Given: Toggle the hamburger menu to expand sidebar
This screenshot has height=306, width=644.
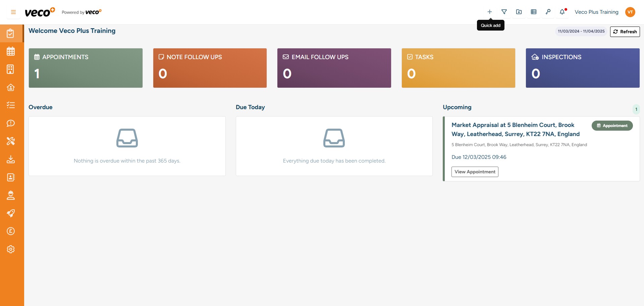Looking at the screenshot, I should pos(13,12).
